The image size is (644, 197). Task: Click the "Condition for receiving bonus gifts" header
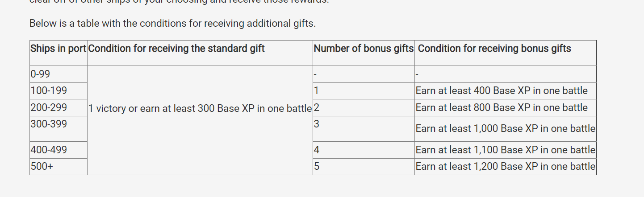[494, 49]
